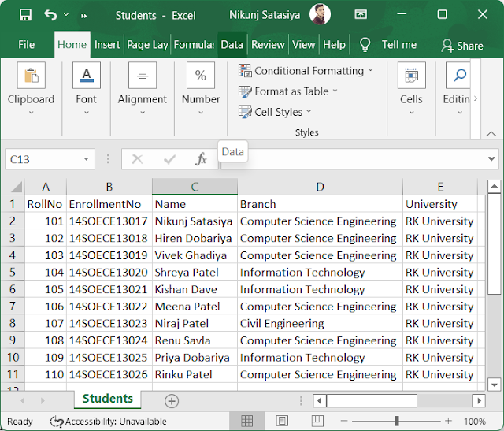Click the Insert Function fx icon
Viewport: 504px width, 431px height.
point(201,159)
